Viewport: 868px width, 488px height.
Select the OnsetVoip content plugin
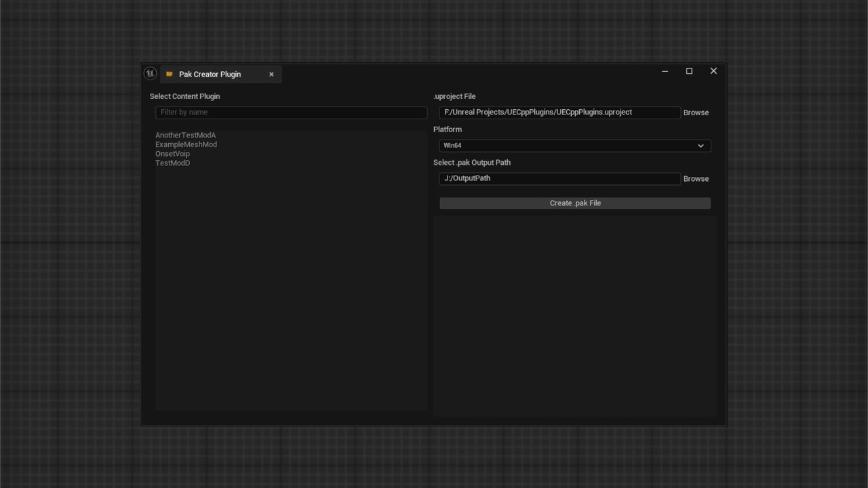coord(172,154)
